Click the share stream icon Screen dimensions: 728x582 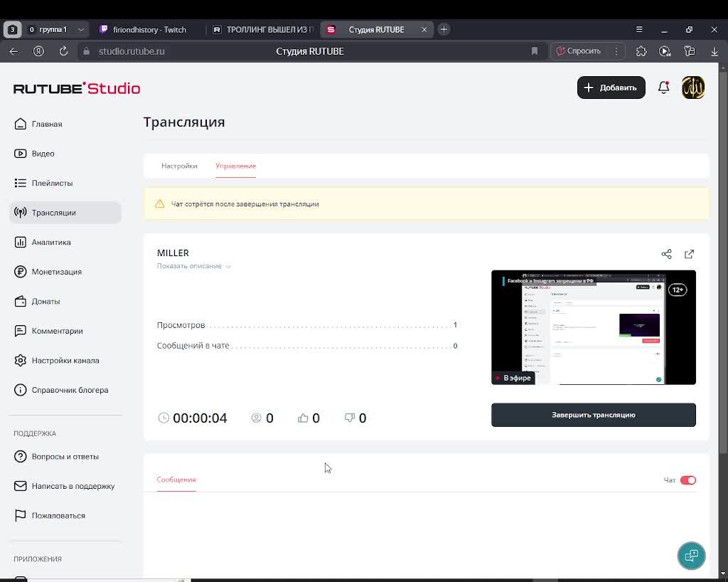pos(667,254)
